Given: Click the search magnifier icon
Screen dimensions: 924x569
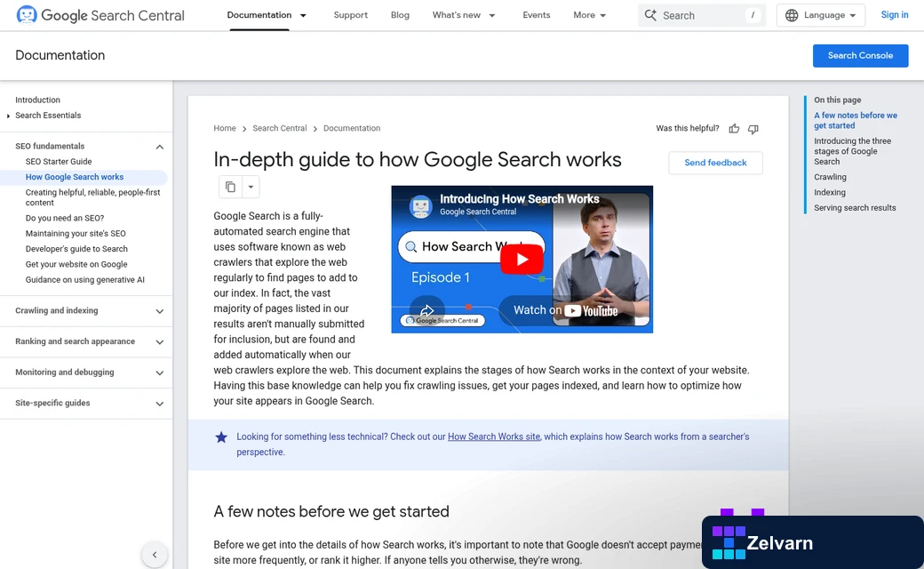Looking at the screenshot, I should click(650, 15).
